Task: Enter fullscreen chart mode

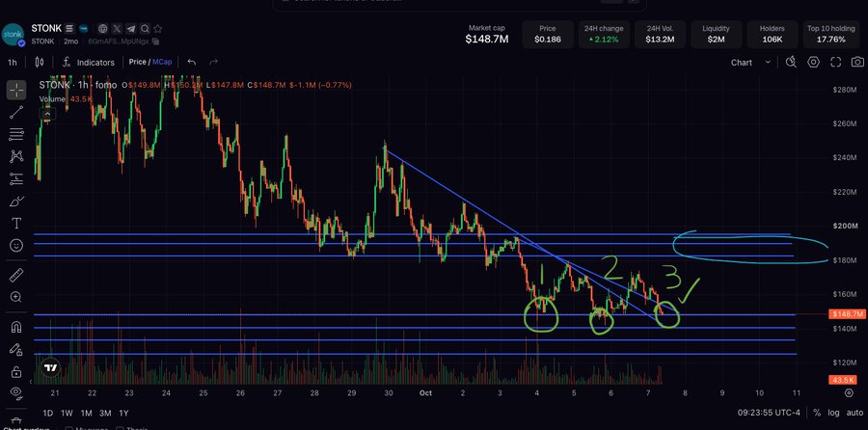Action: click(835, 62)
